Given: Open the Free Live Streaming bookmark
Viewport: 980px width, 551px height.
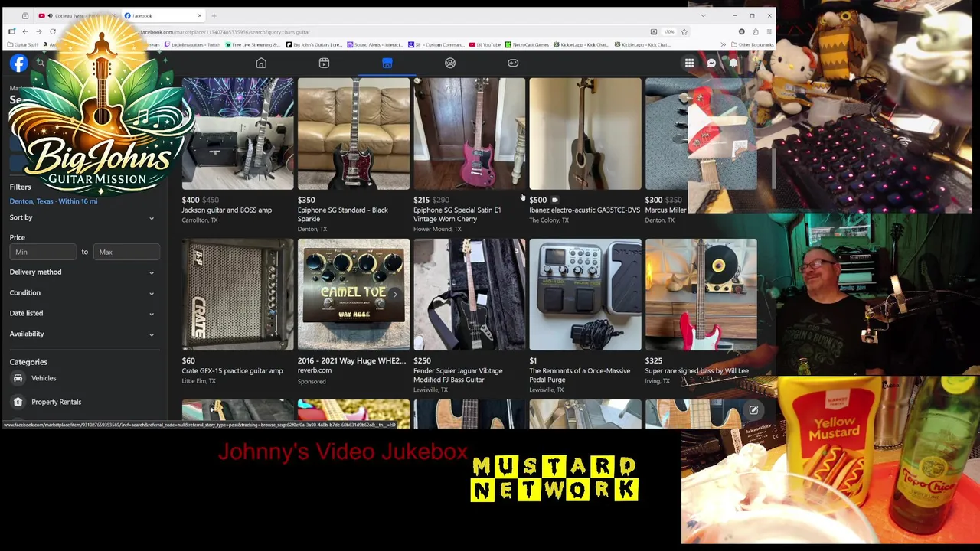Looking at the screenshot, I should (253, 44).
